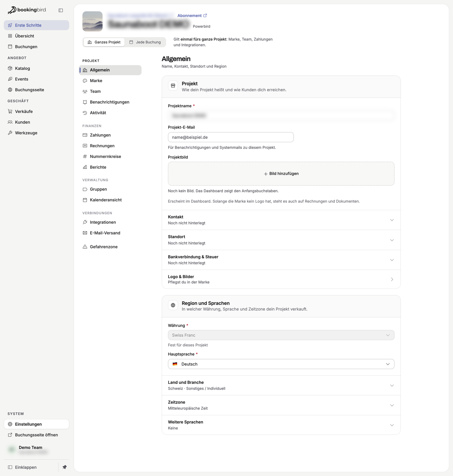
Task: Click the Nummernkreise hash icon
Action: 85,157
